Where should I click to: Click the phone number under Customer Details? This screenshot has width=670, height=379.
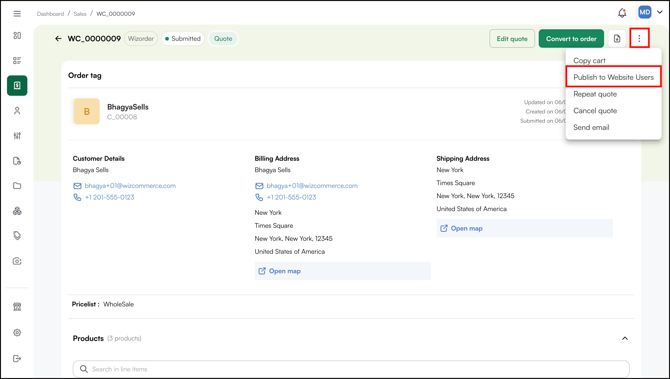(109, 197)
